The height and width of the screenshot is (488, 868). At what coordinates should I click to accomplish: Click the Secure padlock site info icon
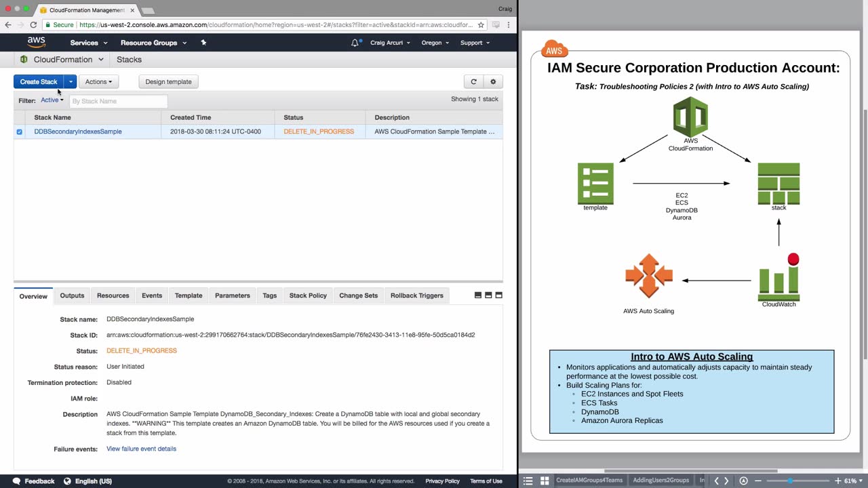(x=49, y=25)
